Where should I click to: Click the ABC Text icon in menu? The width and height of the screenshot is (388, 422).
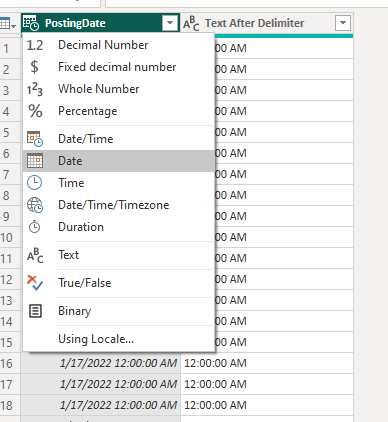click(35, 255)
